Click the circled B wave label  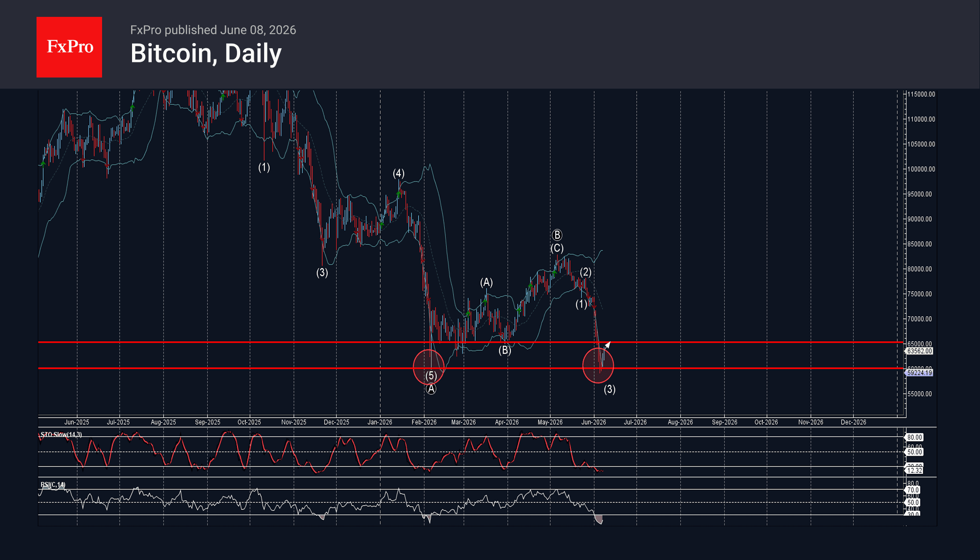point(557,235)
